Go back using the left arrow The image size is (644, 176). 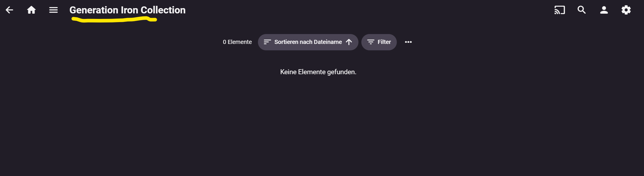coord(10,10)
